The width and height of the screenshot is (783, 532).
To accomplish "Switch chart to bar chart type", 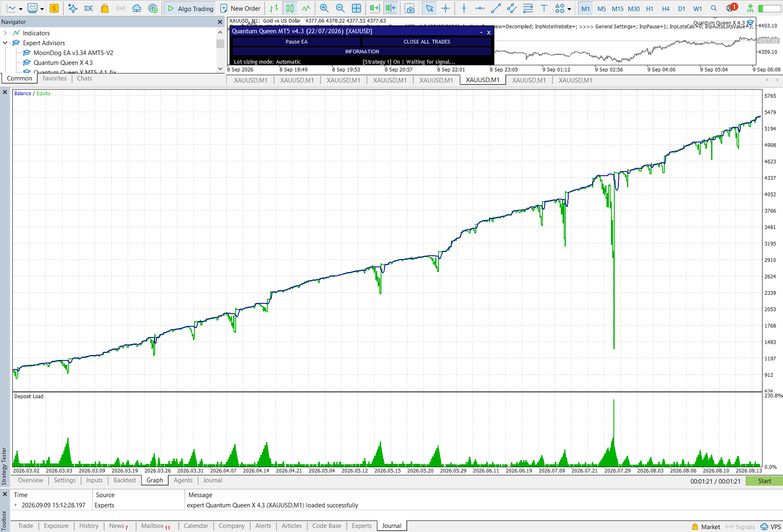I will click(274, 8).
